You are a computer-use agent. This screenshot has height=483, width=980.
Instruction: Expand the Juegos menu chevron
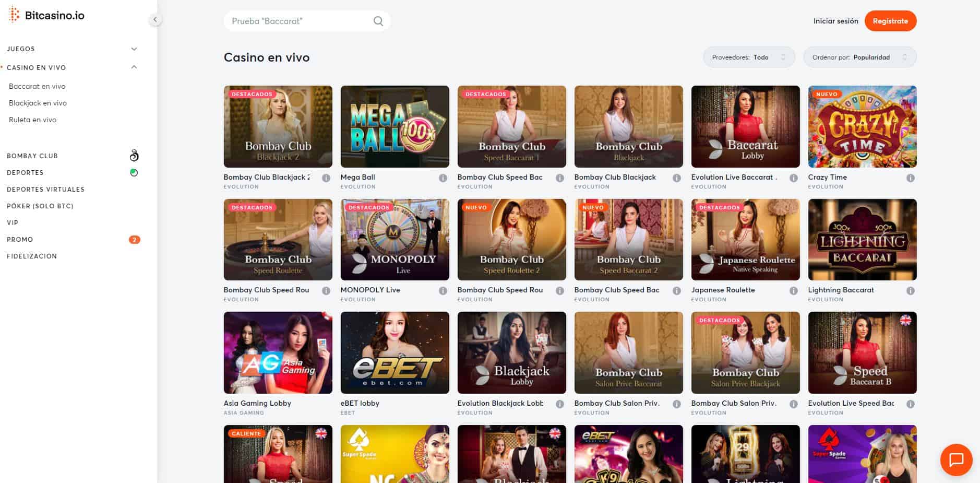pyautogui.click(x=134, y=49)
